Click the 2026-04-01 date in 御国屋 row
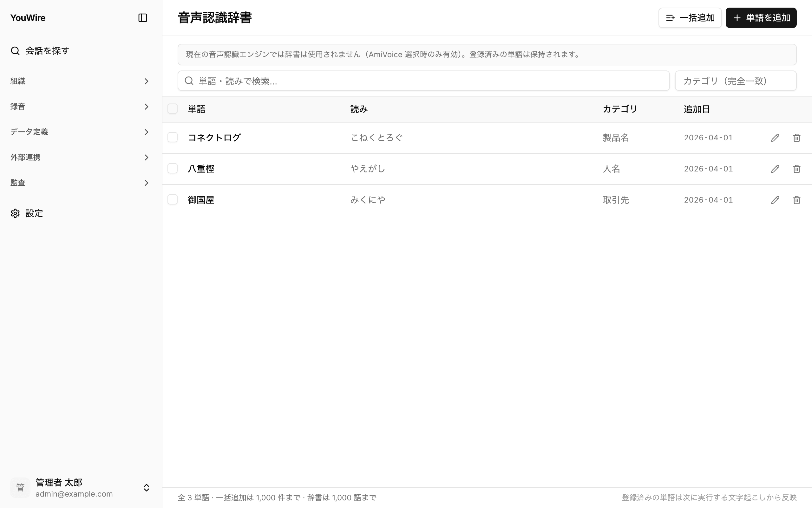The height and width of the screenshot is (508, 812). tap(708, 200)
